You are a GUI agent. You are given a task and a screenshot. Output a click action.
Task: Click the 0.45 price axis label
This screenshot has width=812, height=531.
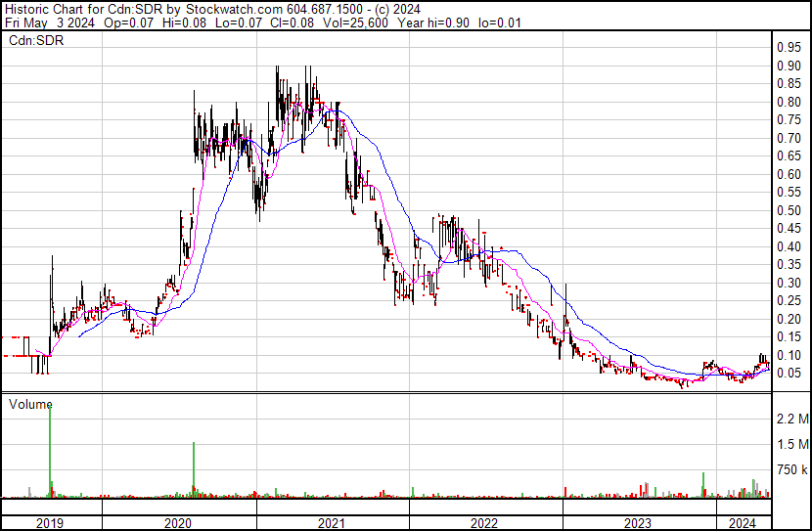click(x=789, y=229)
